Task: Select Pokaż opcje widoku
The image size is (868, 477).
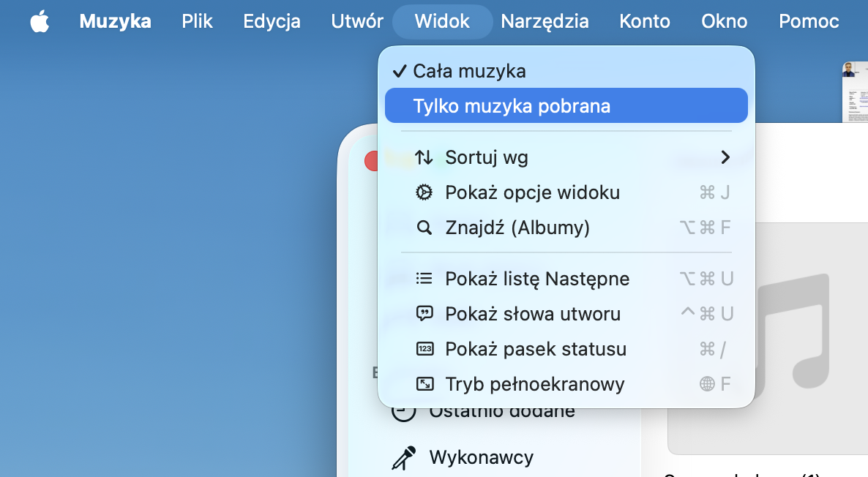Action: pyautogui.click(x=566, y=192)
